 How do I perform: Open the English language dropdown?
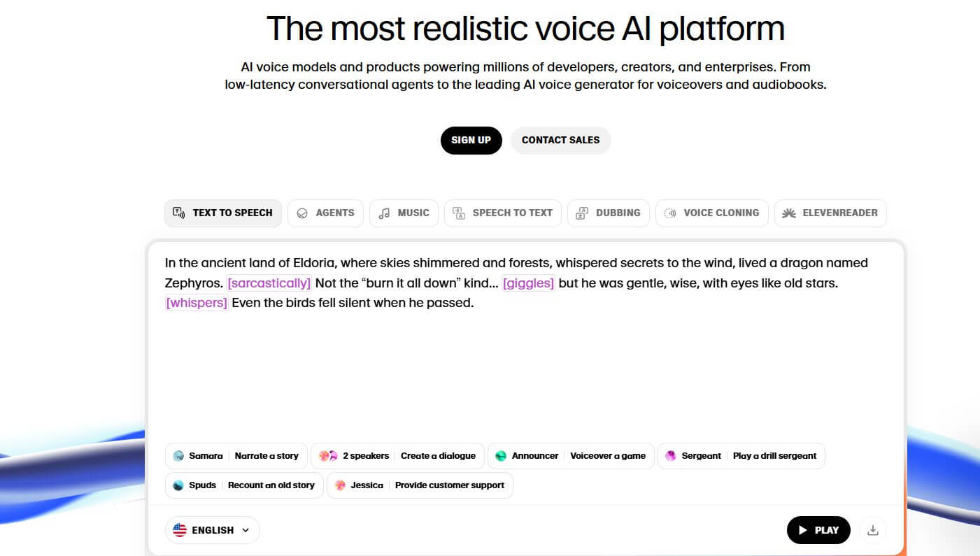tap(213, 530)
